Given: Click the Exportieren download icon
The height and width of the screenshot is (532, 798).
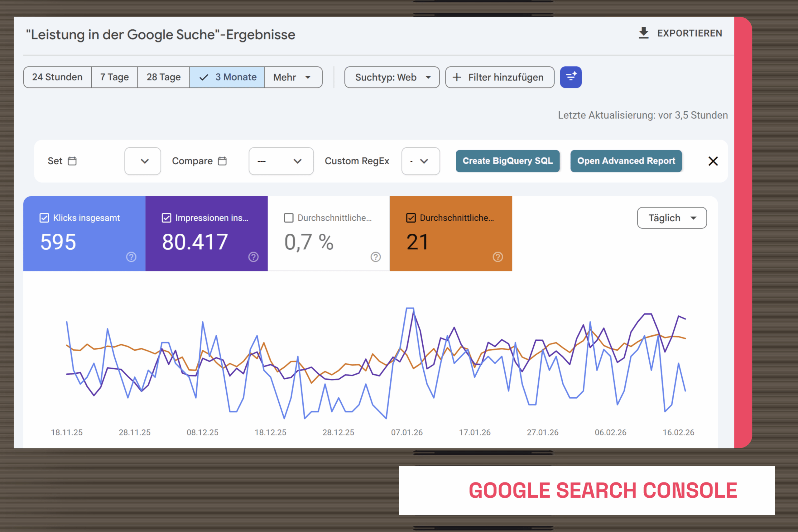Looking at the screenshot, I should (x=644, y=33).
